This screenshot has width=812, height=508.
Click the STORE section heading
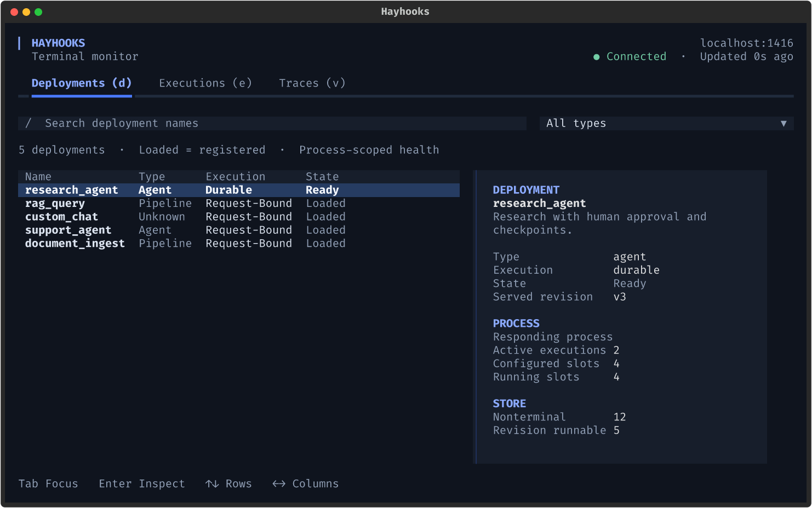coord(510,403)
